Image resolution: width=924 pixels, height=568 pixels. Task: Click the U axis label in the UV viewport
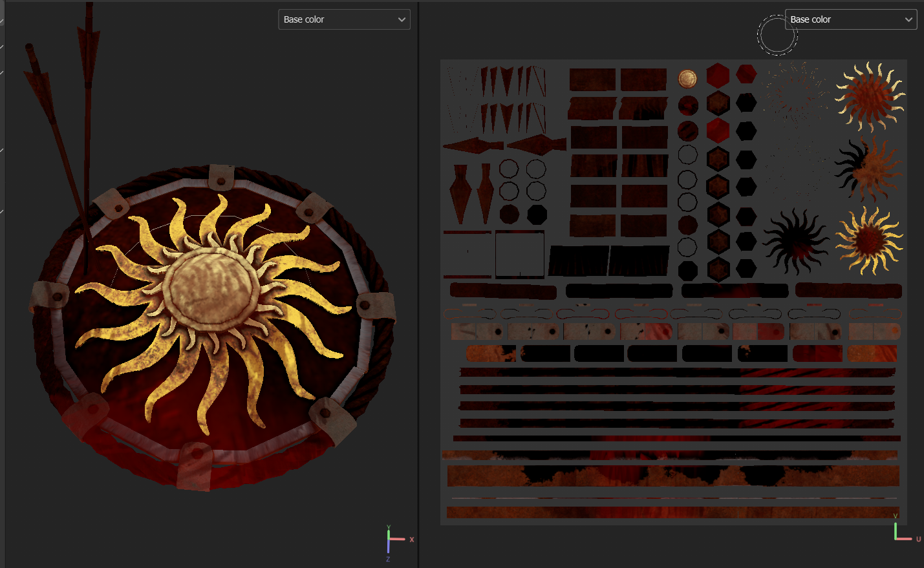coord(918,538)
